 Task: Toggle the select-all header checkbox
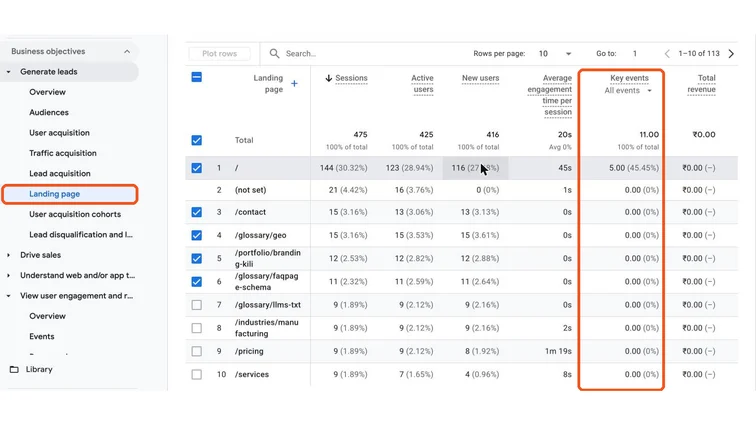(x=197, y=77)
